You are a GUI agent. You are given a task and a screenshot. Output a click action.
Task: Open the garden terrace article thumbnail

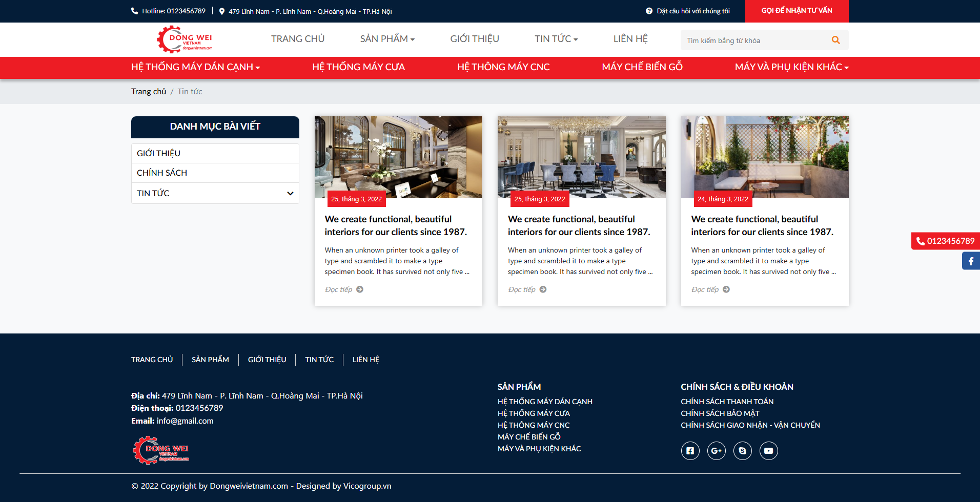tap(764, 157)
